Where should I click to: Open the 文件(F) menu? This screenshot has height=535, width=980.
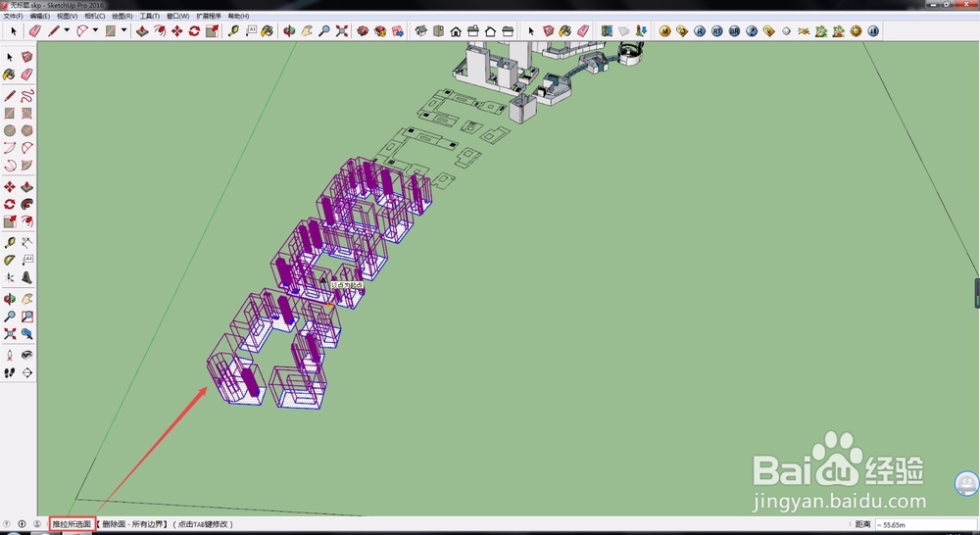click(13, 16)
